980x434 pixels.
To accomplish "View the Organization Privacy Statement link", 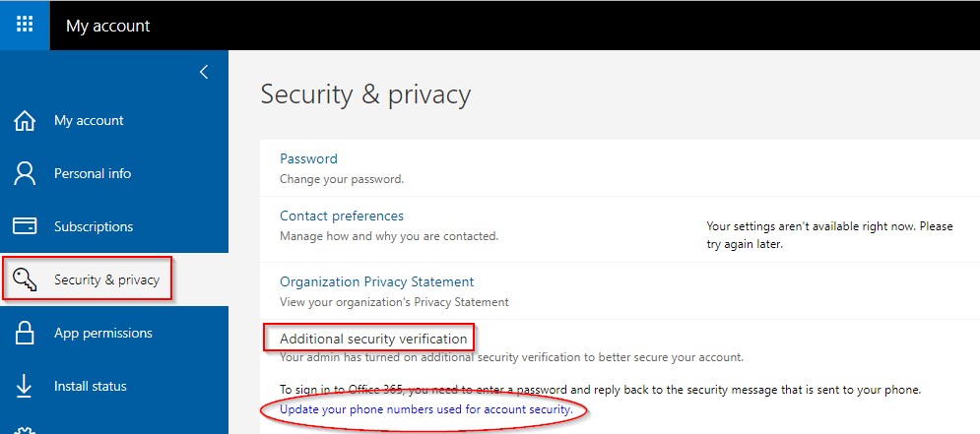I will click(377, 281).
